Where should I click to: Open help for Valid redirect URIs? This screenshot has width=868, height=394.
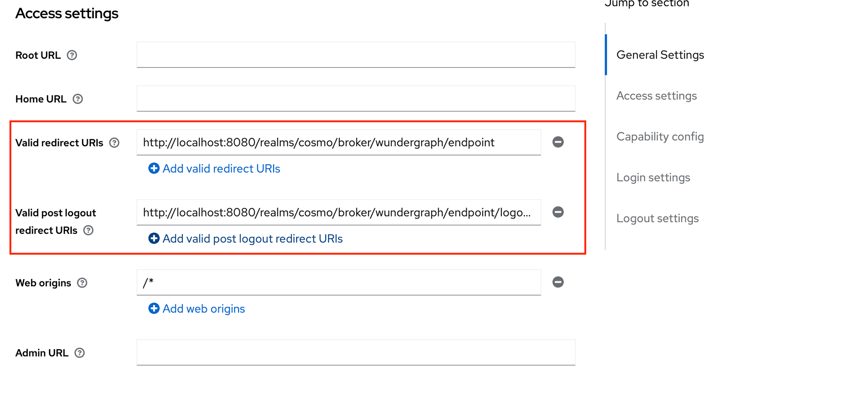point(115,143)
